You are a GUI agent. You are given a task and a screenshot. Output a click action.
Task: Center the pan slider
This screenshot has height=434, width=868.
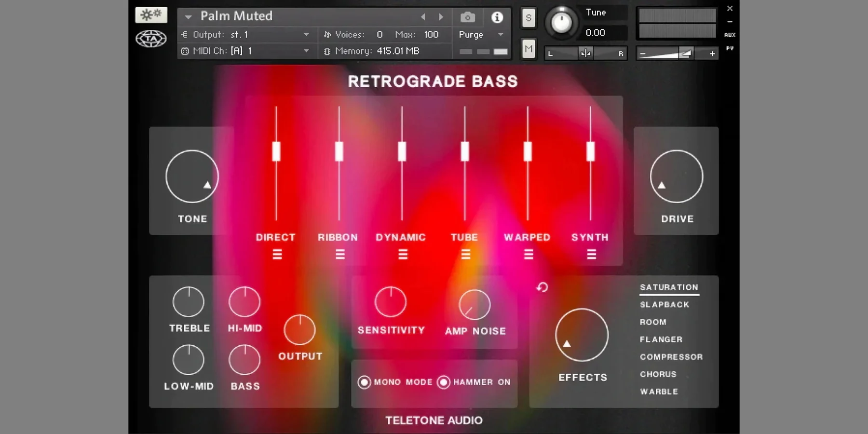pyautogui.click(x=585, y=53)
